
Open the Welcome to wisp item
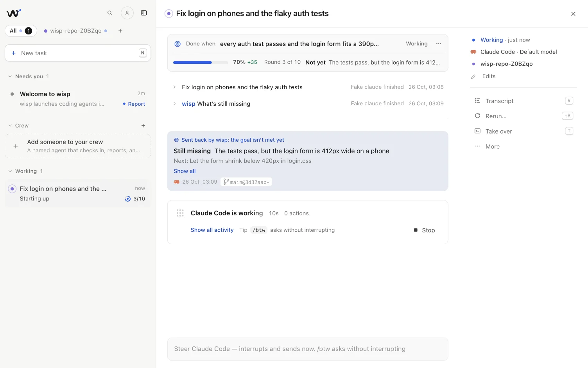tap(78, 99)
